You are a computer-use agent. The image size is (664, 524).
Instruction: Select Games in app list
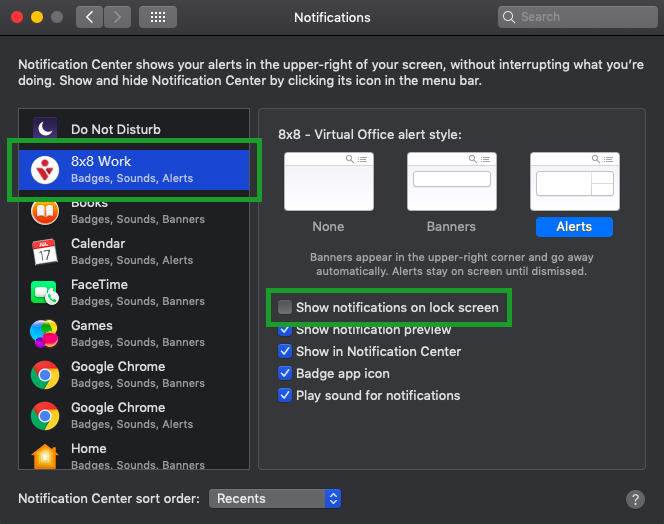(x=134, y=333)
